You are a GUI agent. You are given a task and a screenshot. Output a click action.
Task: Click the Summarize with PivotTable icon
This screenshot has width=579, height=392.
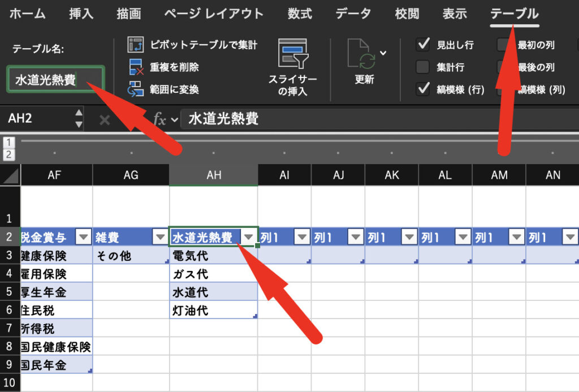click(136, 45)
